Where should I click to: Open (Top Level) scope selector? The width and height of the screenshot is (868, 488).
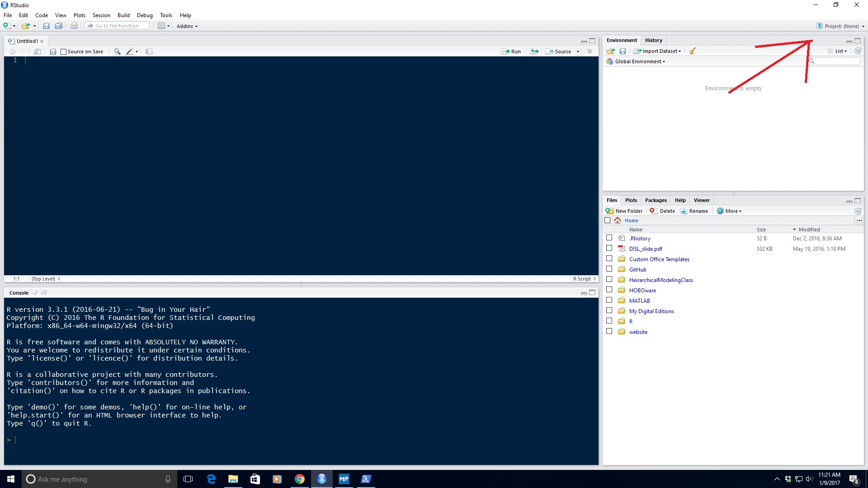[46, 279]
